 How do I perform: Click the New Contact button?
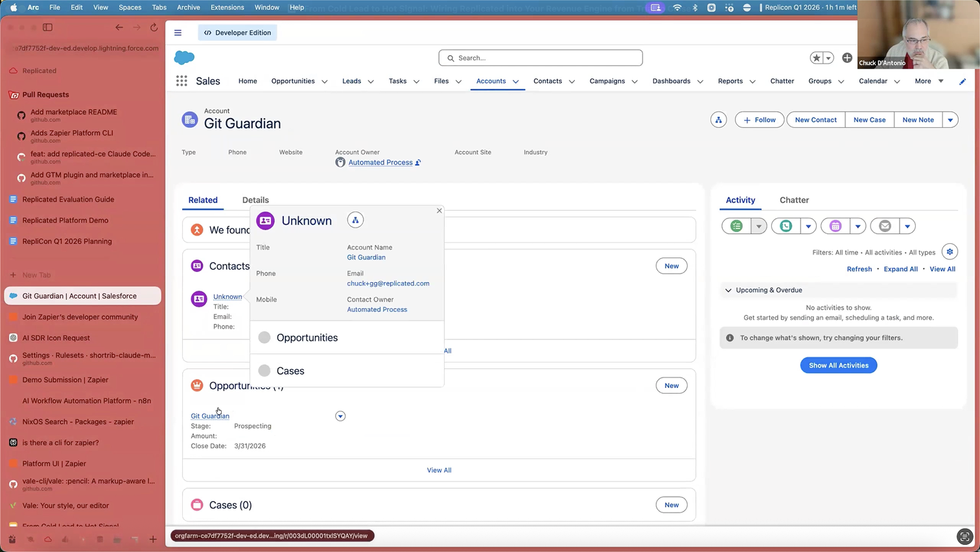(x=815, y=120)
